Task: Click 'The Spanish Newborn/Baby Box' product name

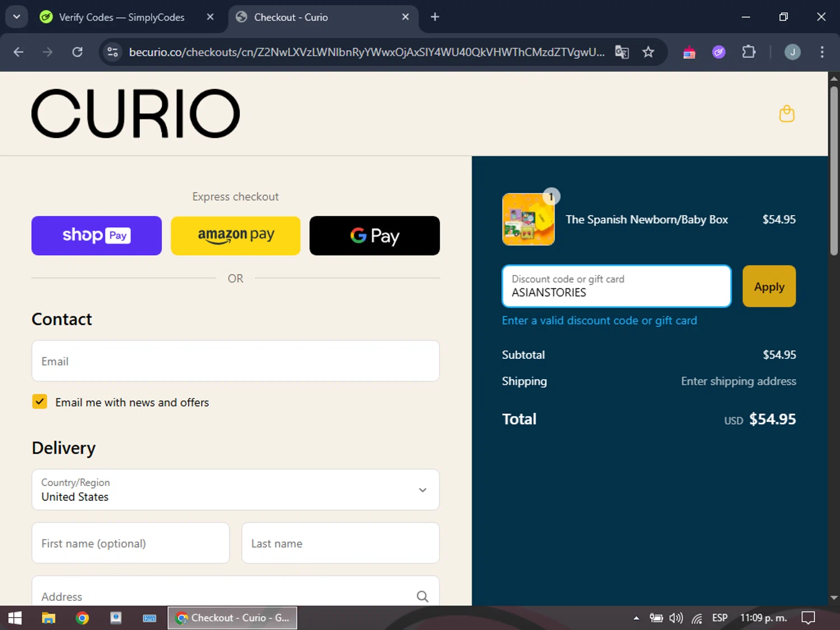Action: pos(647,220)
